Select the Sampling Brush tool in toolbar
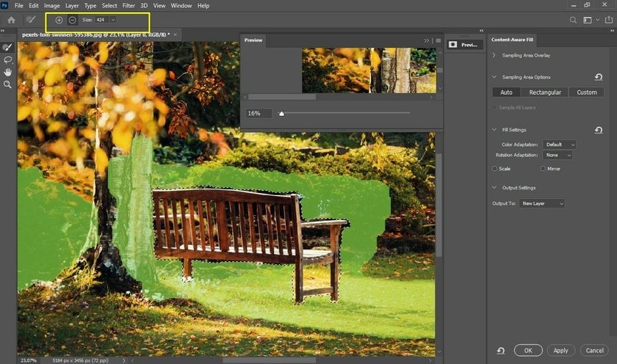 pos(7,48)
